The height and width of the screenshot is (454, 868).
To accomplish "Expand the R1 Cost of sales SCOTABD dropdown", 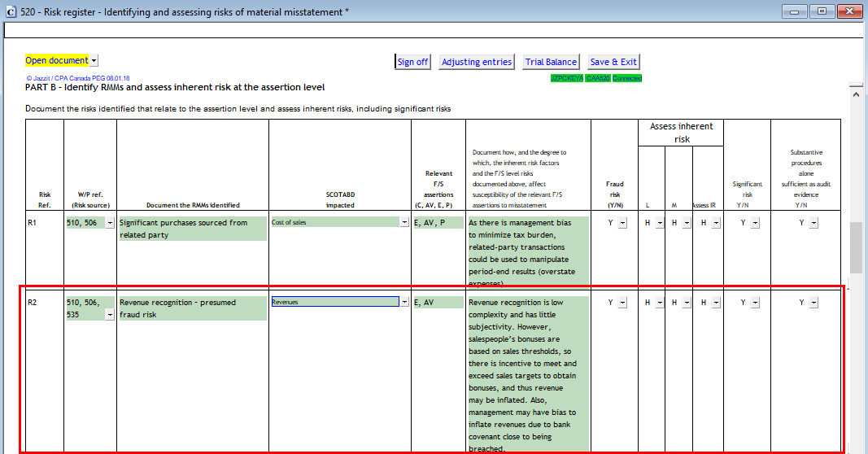I will click(x=404, y=223).
